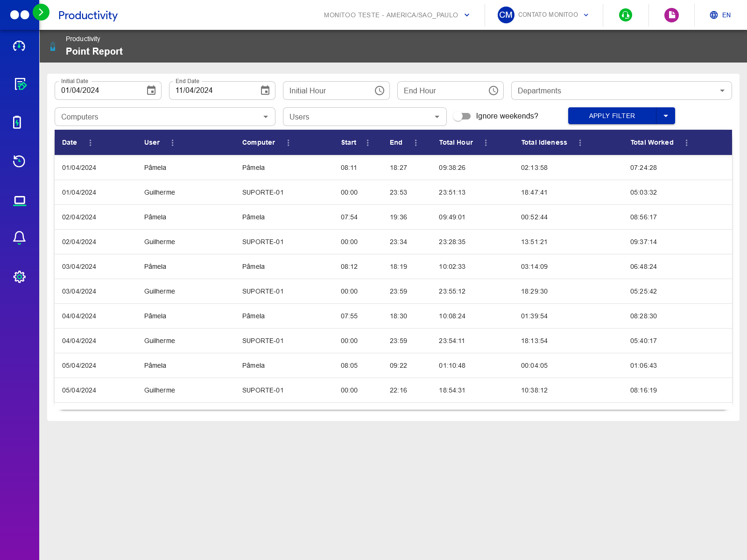The height and width of the screenshot is (560, 747).
Task: Click the green support headset icon
Action: (626, 15)
